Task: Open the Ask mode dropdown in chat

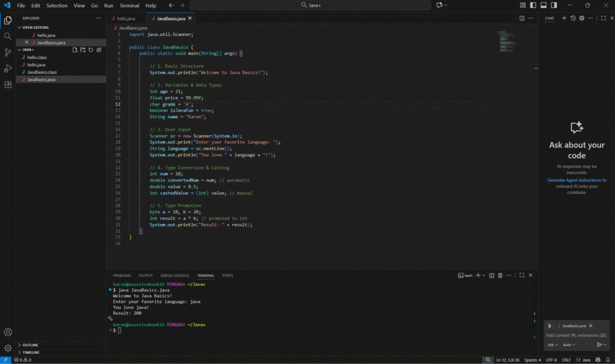Action: [x=553, y=345]
